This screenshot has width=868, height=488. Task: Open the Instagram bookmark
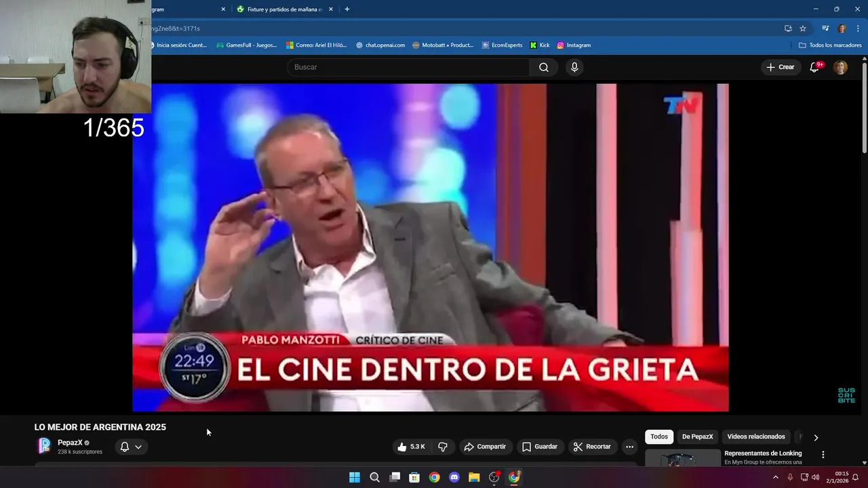tap(574, 45)
